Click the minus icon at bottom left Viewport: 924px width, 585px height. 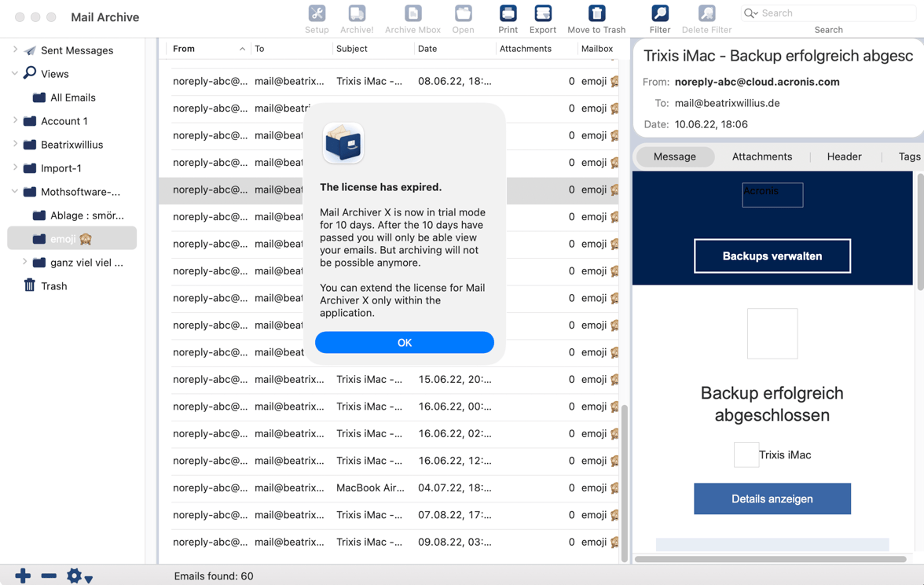coord(49,576)
